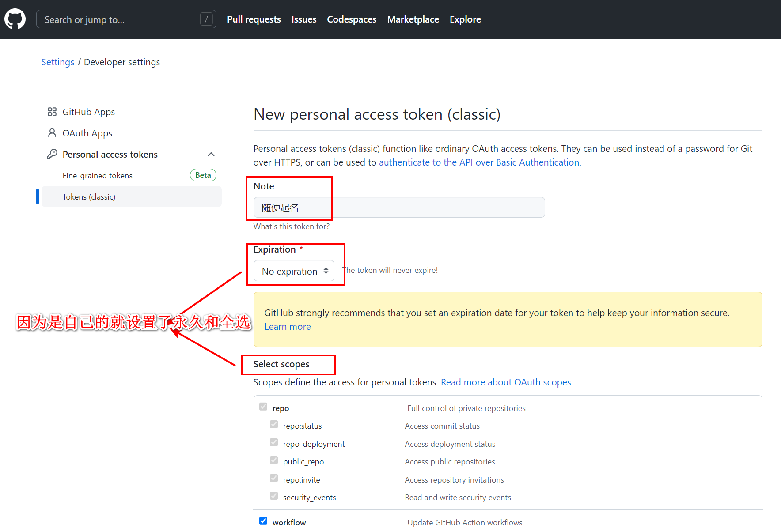The image size is (781, 532).
Task: Open Marketplace in top navigation
Action: pos(413,19)
